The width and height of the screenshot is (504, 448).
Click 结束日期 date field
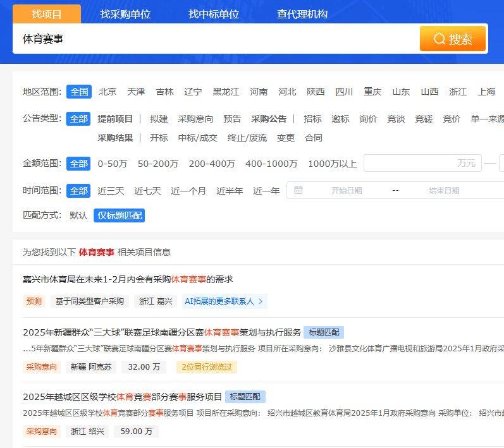point(444,190)
